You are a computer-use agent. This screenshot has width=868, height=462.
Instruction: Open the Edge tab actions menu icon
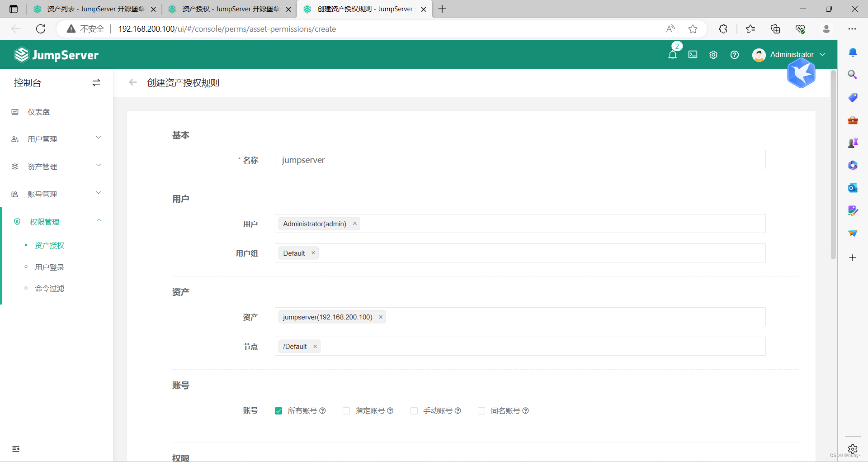pyautogui.click(x=14, y=9)
